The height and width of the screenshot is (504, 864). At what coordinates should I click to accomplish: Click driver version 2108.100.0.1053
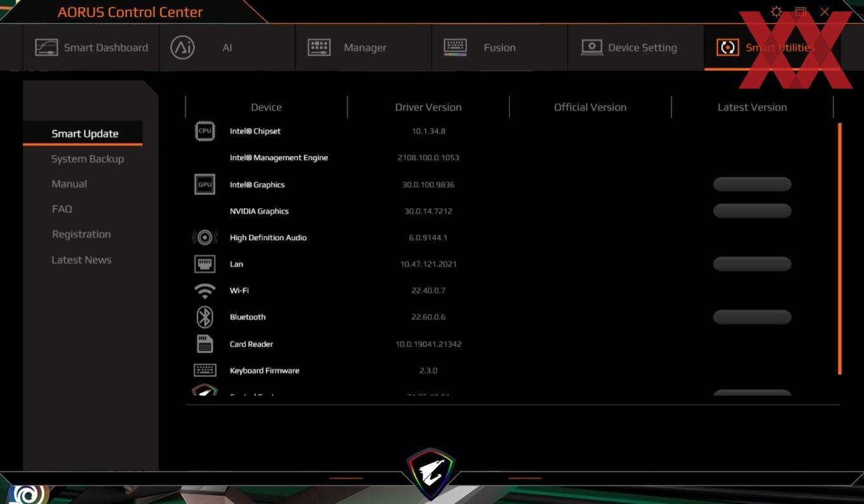[x=428, y=157]
